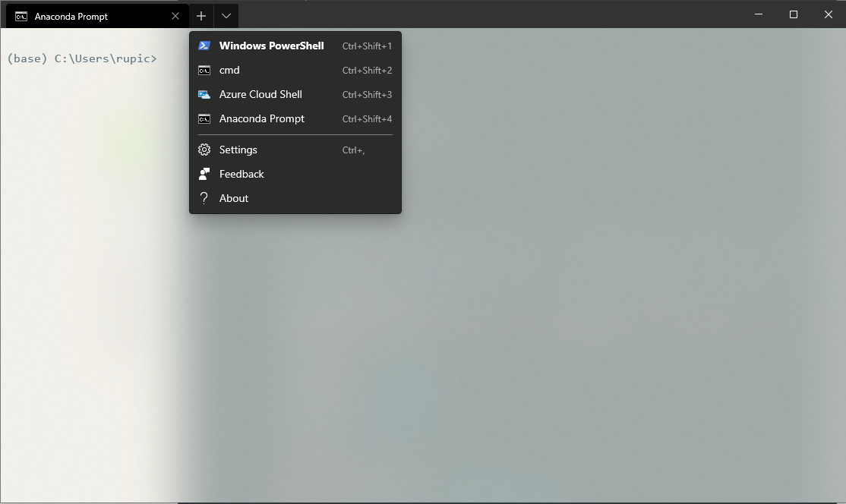Screen dimensions: 846x504
Task: Click the Ctrl+Shift+3 shortcut label
Action: (367, 95)
